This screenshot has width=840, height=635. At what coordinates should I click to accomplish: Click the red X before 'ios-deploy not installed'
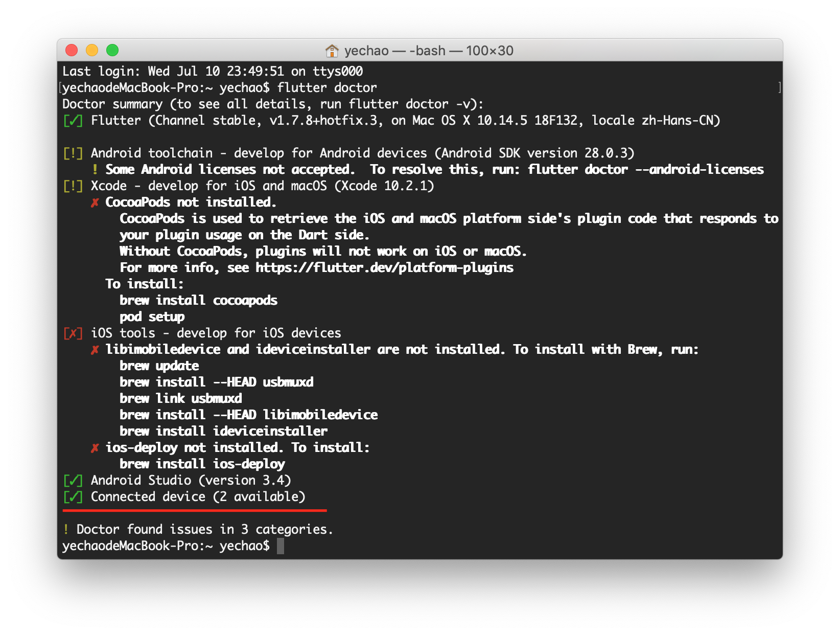[95, 448]
